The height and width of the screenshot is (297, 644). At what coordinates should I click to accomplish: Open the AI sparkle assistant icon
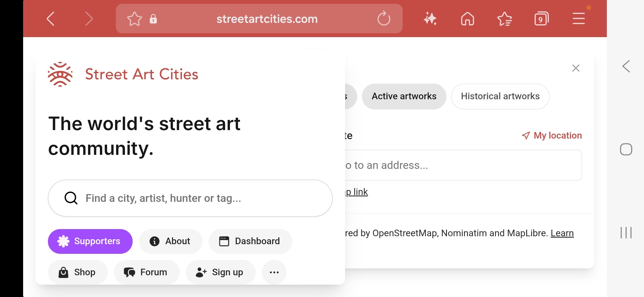coord(430,19)
